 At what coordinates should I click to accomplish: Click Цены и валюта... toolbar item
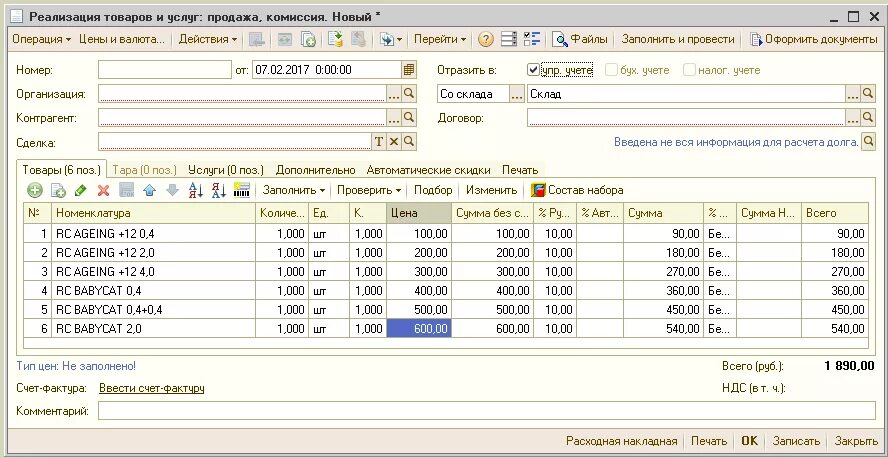(122, 39)
